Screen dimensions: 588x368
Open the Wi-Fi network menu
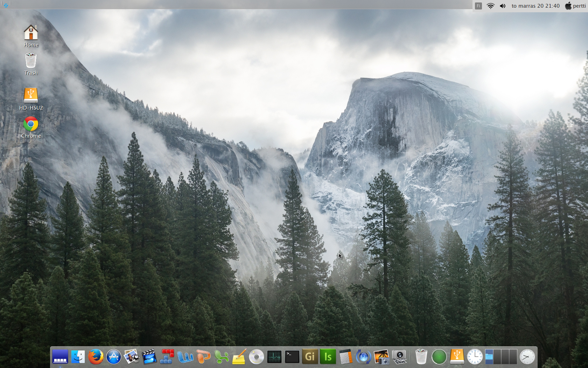[490, 6]
